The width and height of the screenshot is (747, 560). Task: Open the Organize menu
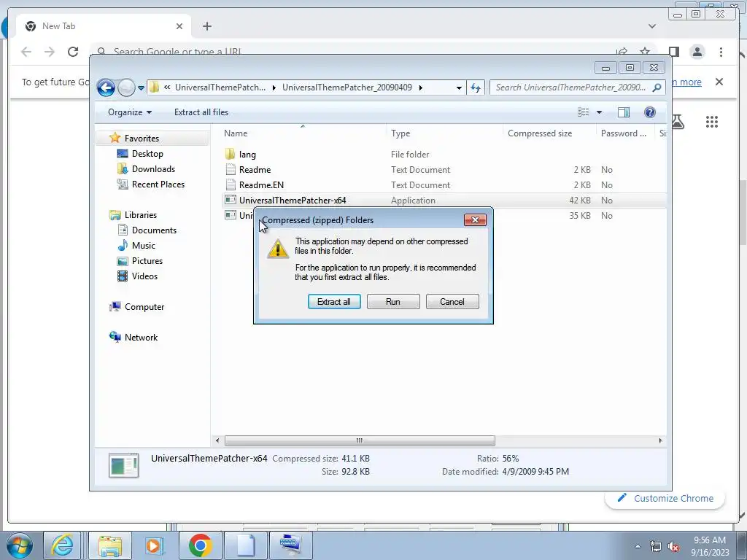click(x=130, y=112)
